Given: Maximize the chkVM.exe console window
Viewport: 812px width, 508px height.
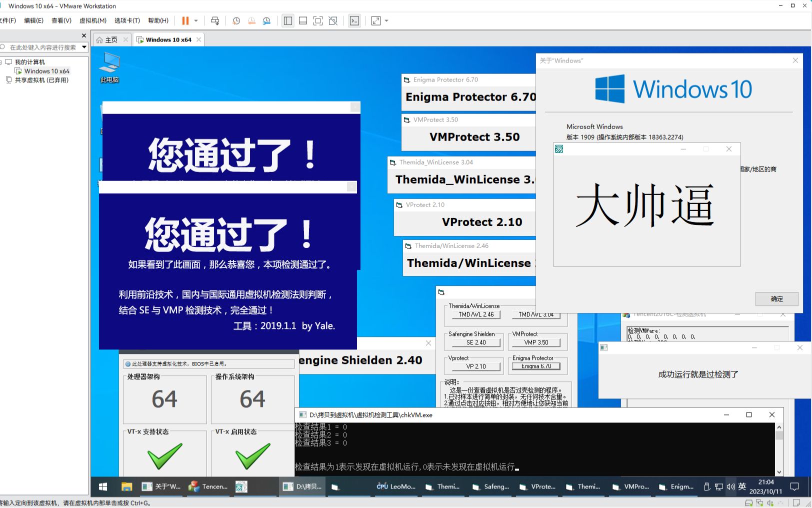Looking at the screenshot, I should click(749, 415).
